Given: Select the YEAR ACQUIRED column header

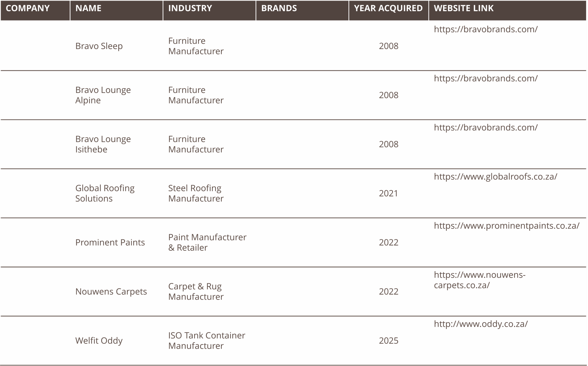Looking at the screenshot, I should tap(388, 8).
